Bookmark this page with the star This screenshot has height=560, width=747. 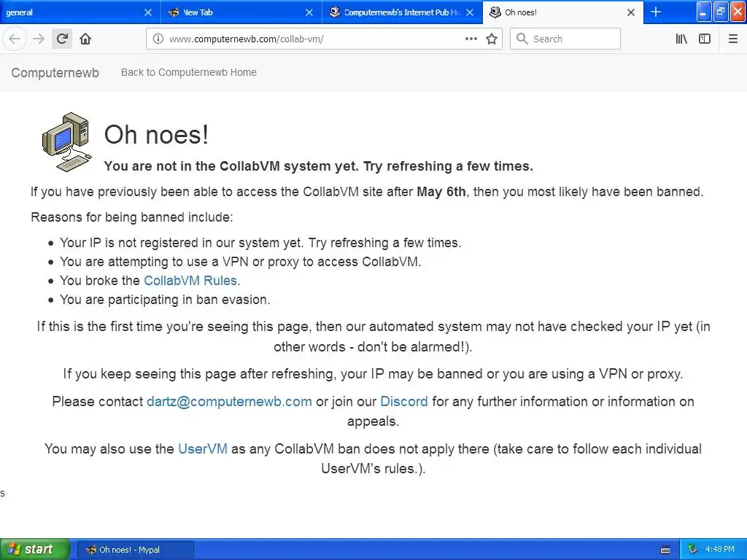tap(492, 39)
